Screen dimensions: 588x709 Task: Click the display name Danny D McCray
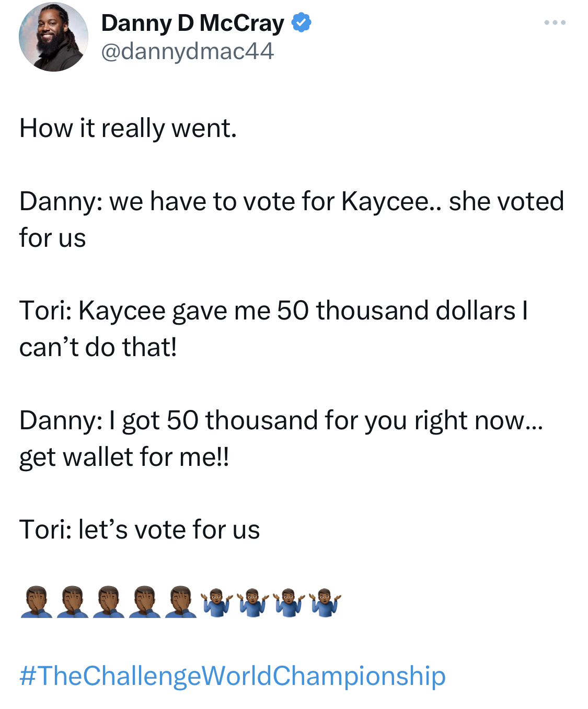(192, 23)
